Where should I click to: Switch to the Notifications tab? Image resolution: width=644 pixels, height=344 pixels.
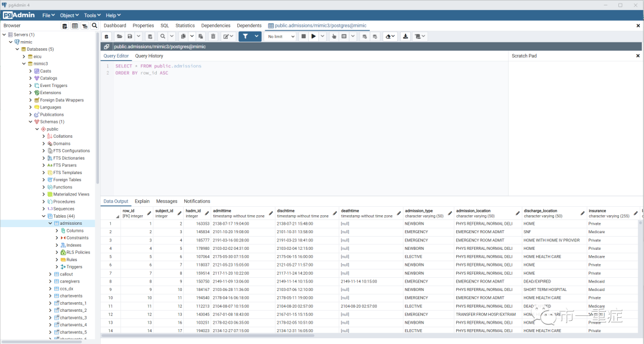click(x=197, y=201)
